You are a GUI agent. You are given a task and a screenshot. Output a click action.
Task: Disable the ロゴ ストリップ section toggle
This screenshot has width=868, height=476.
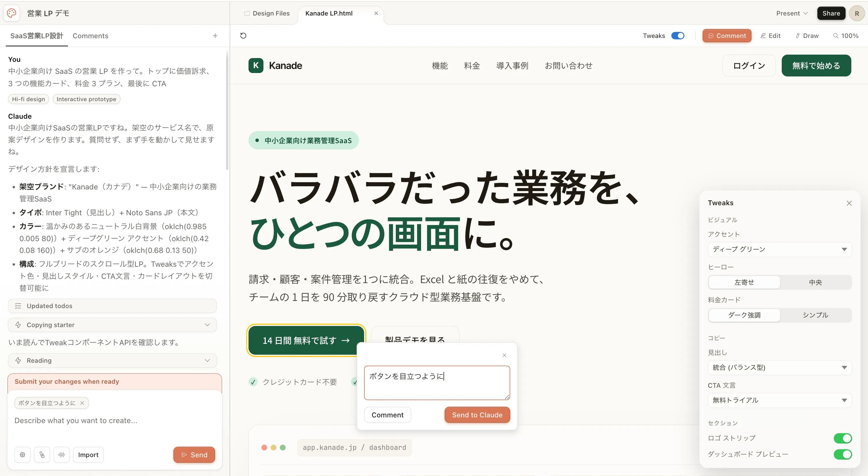843,438
